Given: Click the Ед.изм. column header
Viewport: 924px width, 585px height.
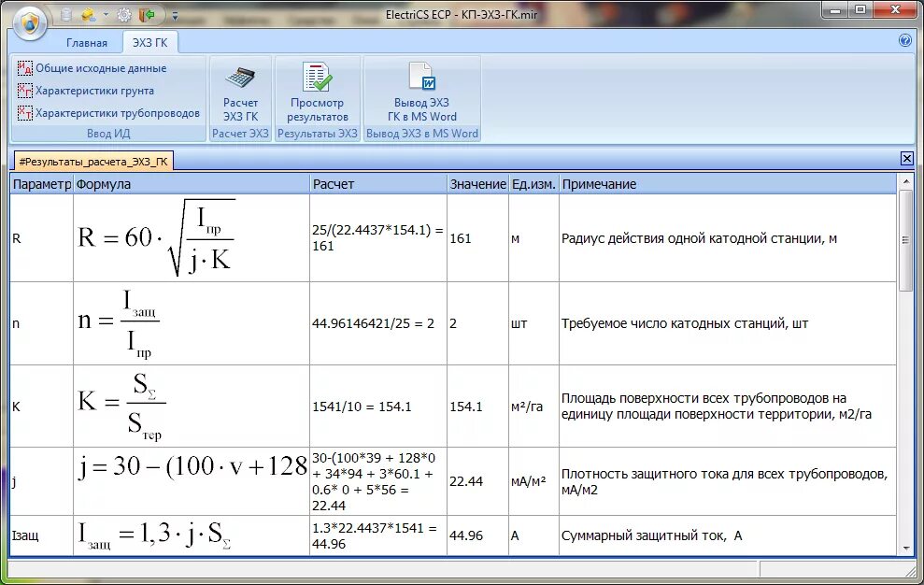Looking at the screenshot, I should (x=533, y=184).
